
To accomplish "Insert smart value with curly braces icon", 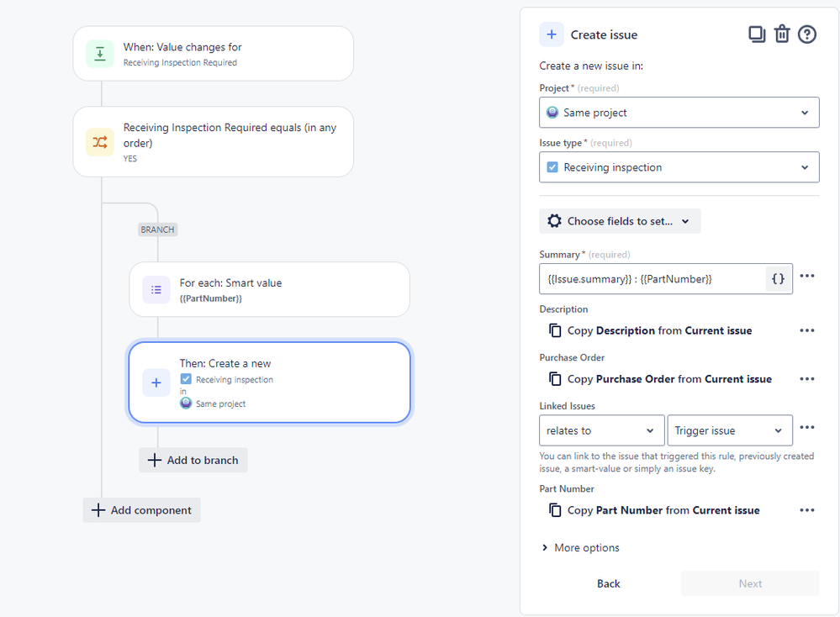I will (x=778, y=278).
